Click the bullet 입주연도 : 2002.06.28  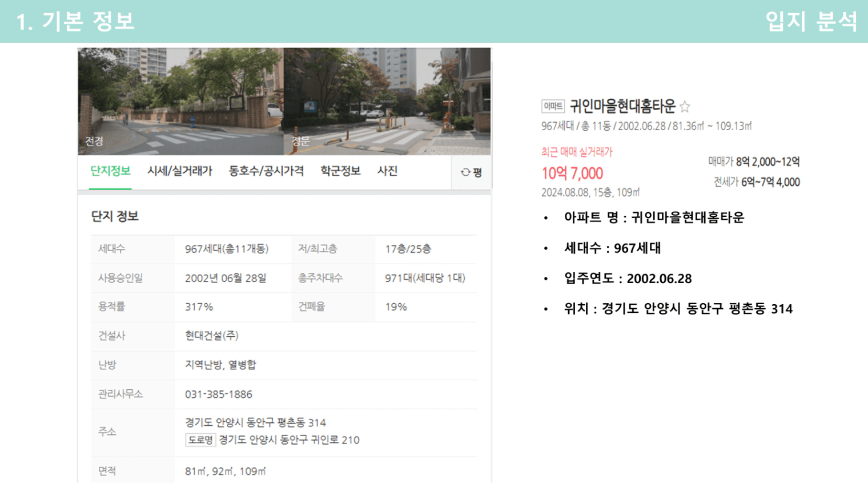pyautogui.click(x=628, y=279)
